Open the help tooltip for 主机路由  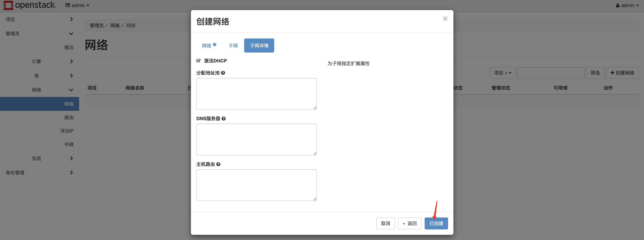[x=218, y=164]
